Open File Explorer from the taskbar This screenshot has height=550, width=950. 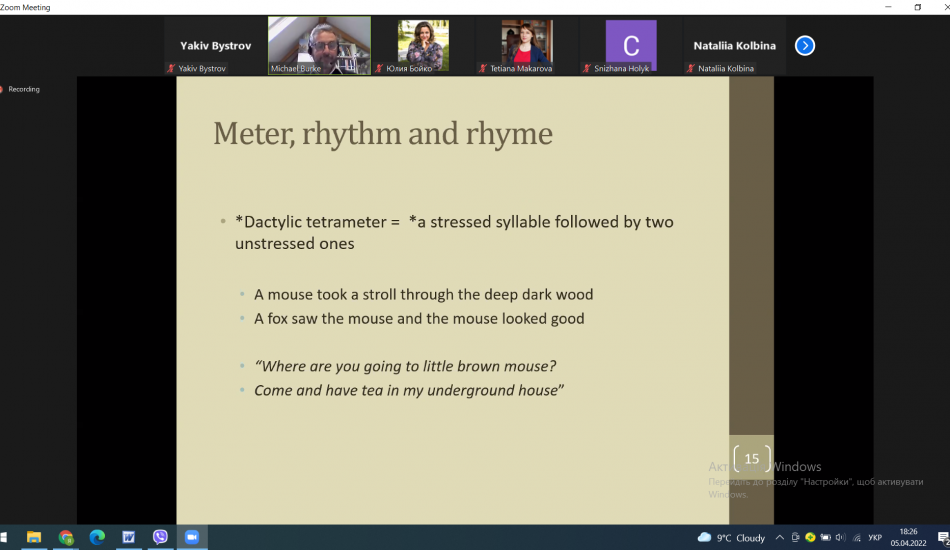tap(33, 537)
